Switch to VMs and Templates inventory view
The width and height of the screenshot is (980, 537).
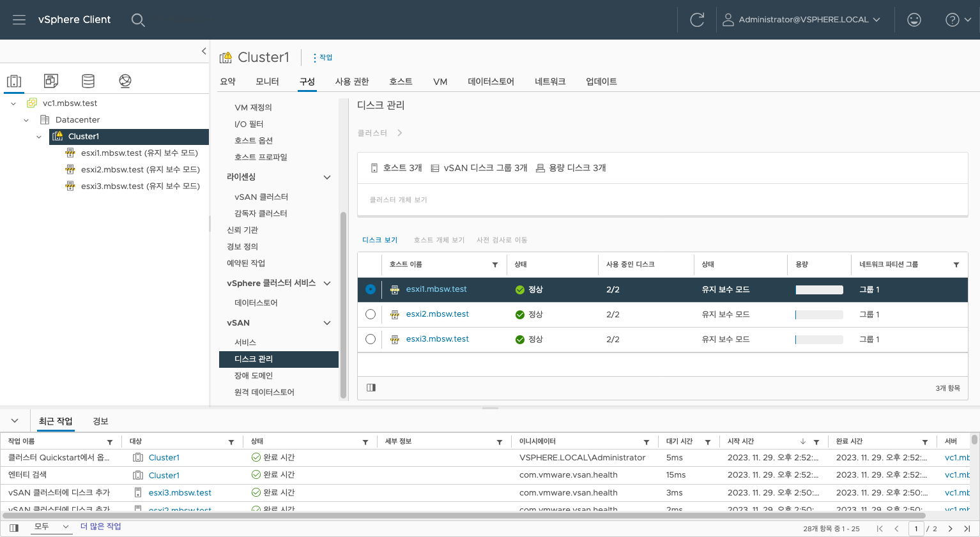51,81
